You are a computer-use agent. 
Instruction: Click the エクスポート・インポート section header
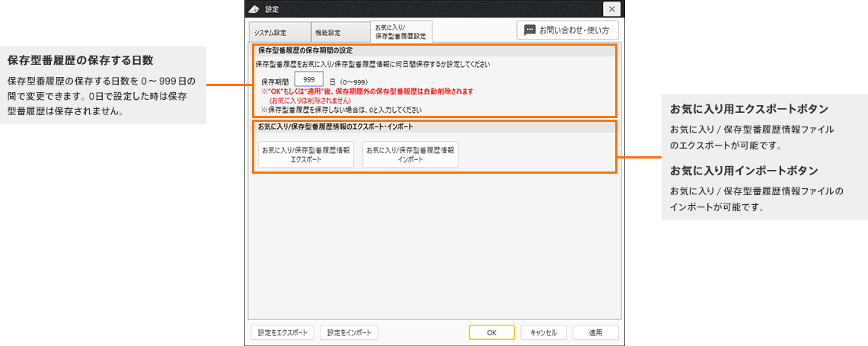(x=336, y=126)
